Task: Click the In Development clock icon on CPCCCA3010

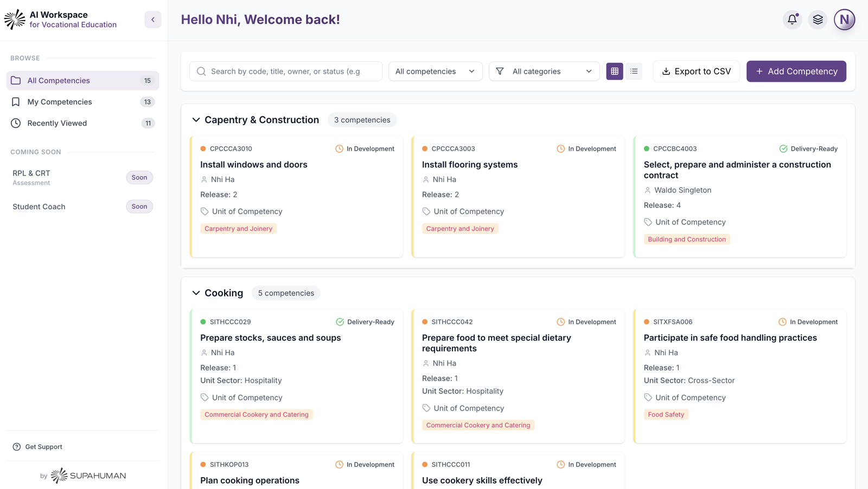Action: coord(339,149)
